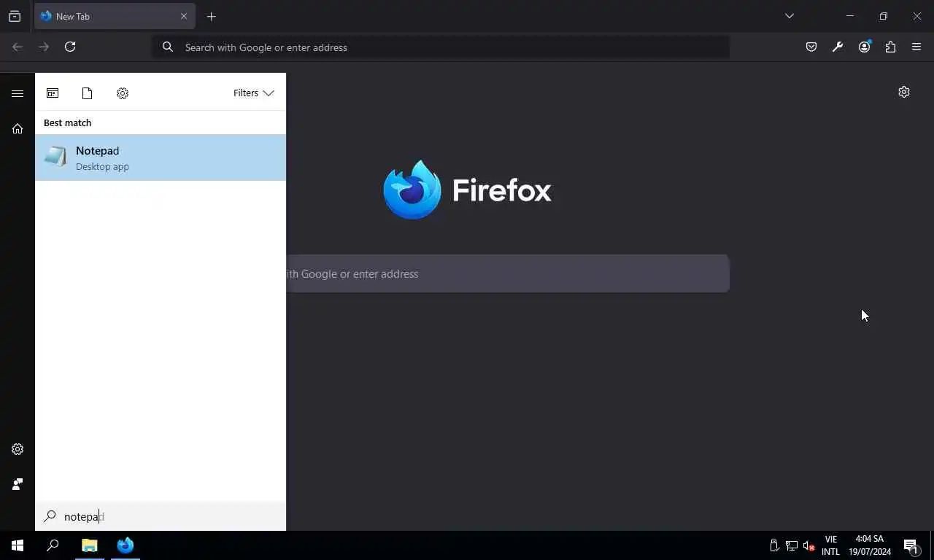Open feedback icon in search sidebar
Viewport: 934px width, 560px height.
point(18,484)
